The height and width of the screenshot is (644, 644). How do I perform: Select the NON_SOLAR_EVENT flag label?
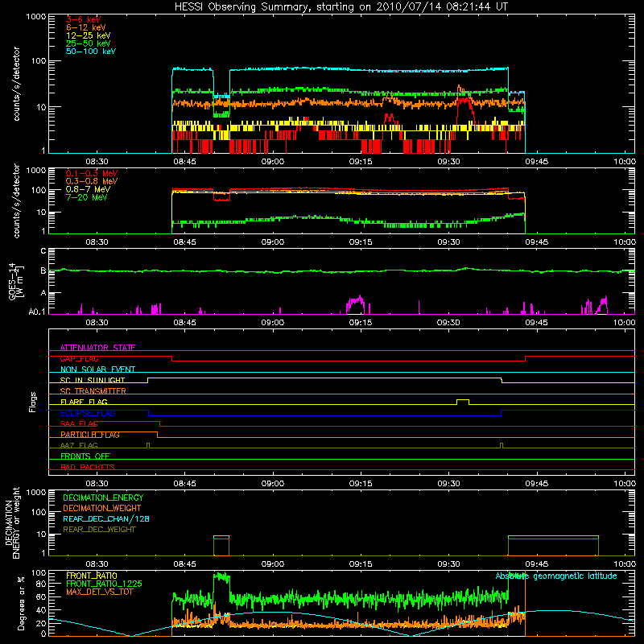(97, 369)
